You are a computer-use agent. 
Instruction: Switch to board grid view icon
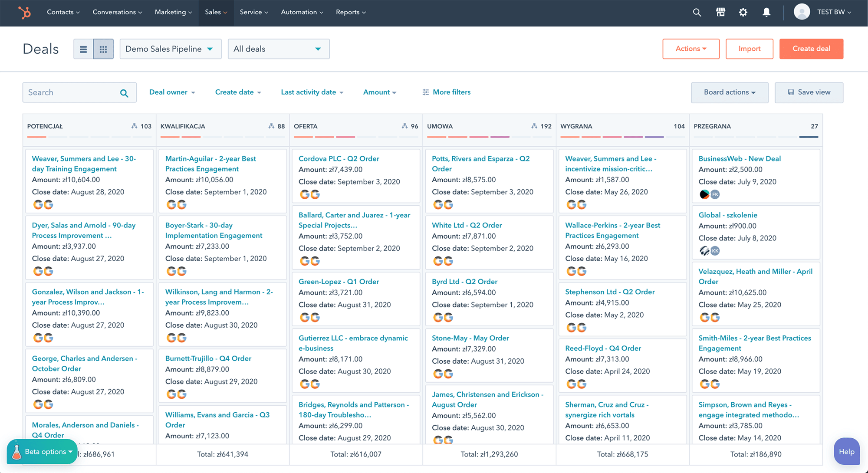[x=103, y=49]
